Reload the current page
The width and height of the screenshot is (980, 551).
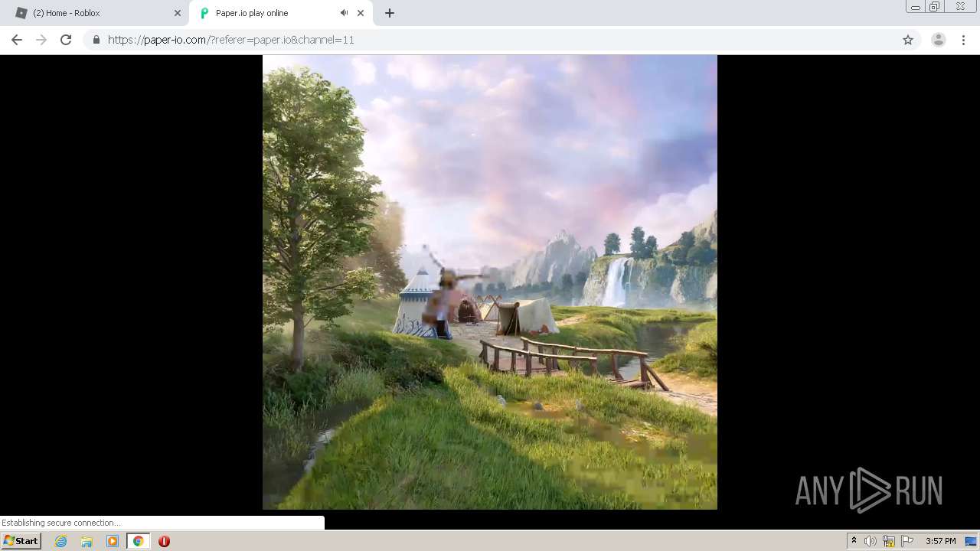tap(66, 40)
